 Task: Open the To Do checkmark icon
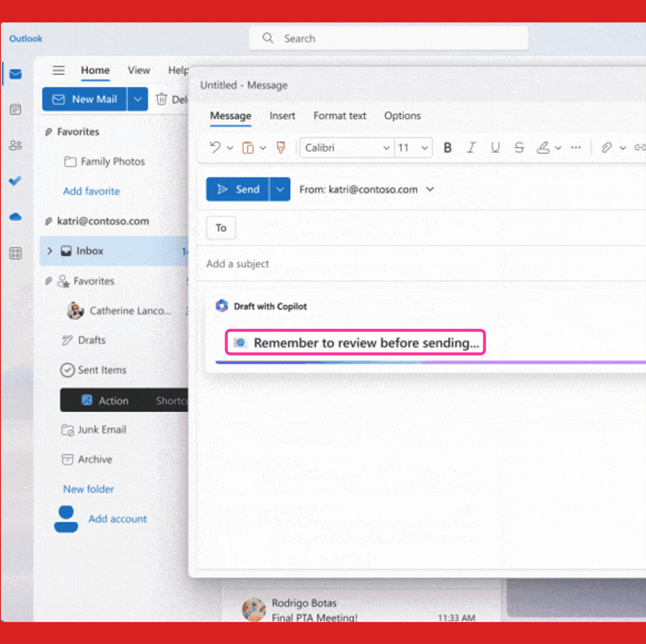[x=15, y=181]
